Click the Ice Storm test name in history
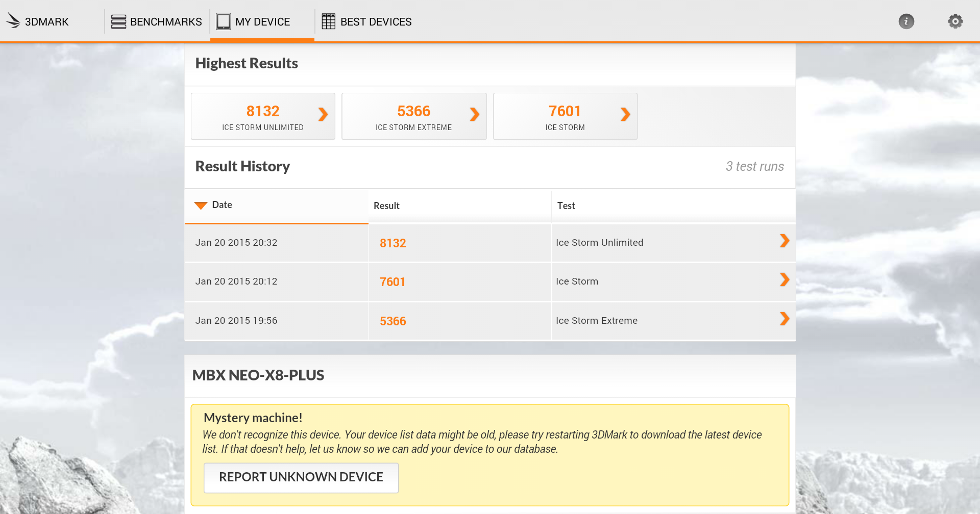This screenshot has height=514, width=980. coord(577,281)
